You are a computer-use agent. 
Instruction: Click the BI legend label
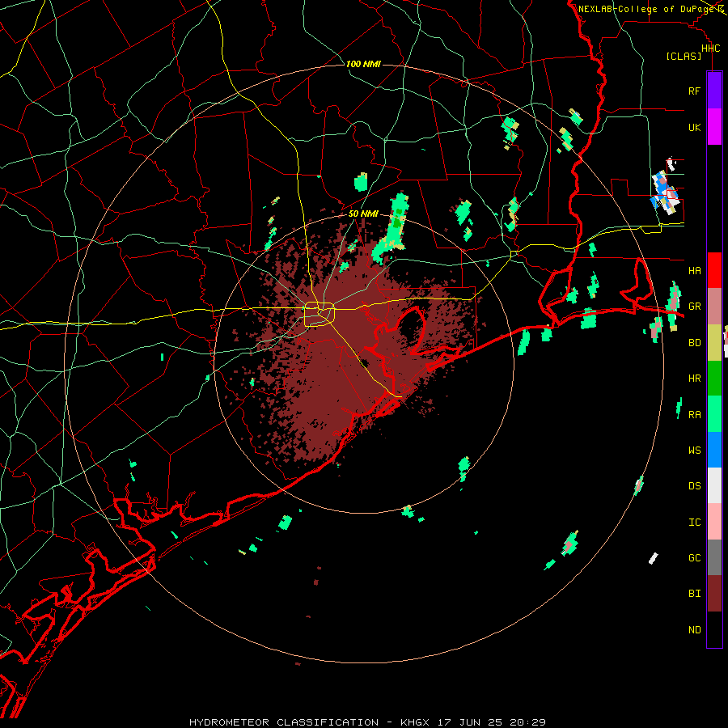(694, 594)
